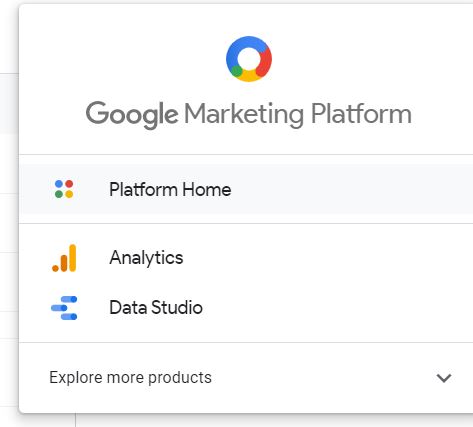Open Platform Home from the product list

click(x=246, y=189)
